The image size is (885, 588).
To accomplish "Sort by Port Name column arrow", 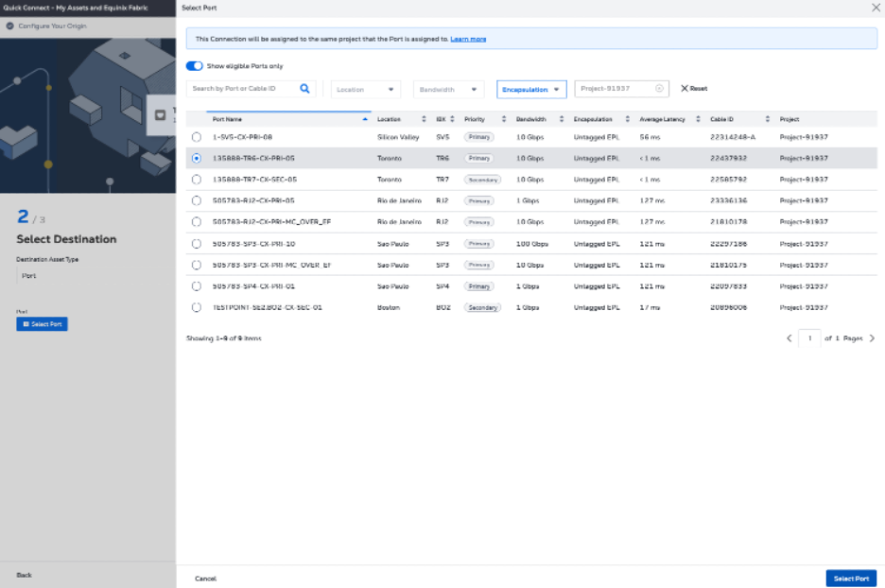I will [x=366, y=119].
